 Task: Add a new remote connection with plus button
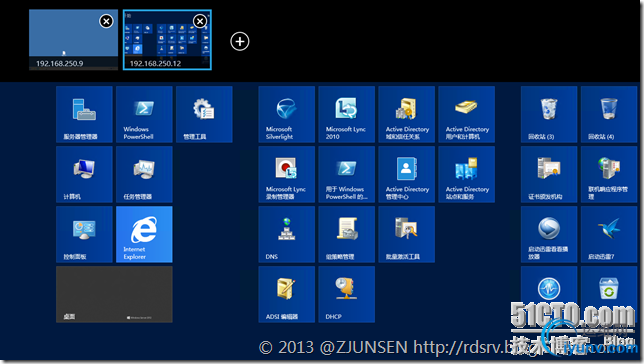pyautogui.click(x=240, y=41)
